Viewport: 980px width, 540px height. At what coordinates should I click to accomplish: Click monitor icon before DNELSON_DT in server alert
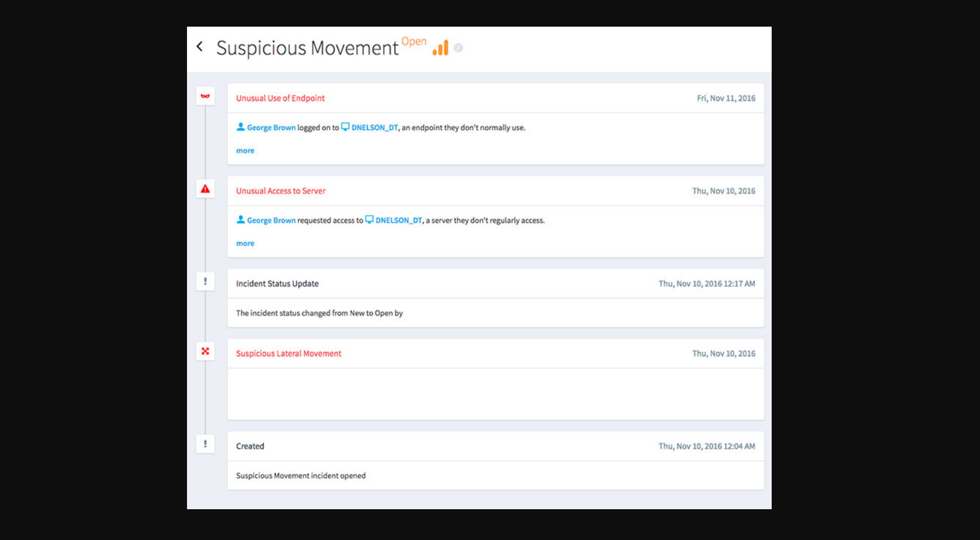click(369, 220)
